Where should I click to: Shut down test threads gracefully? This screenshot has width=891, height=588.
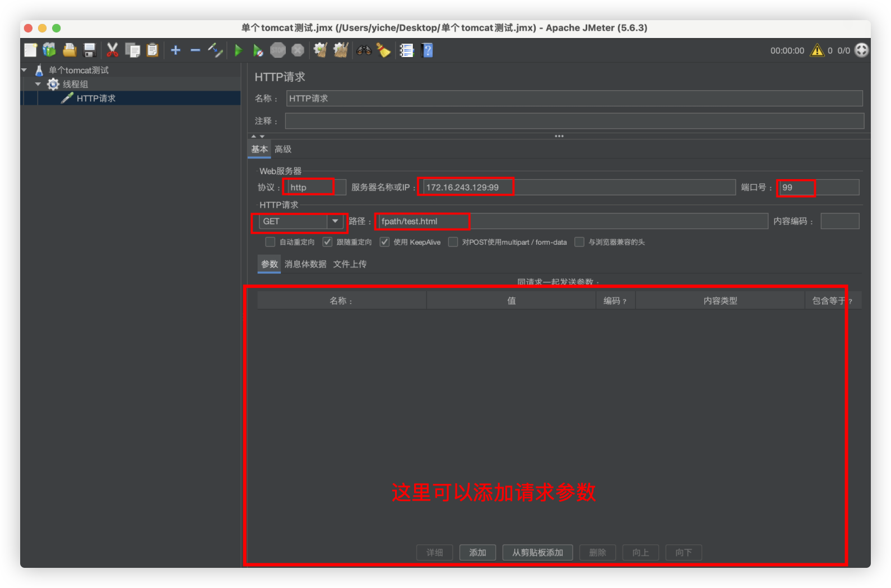tap(298, 50)
